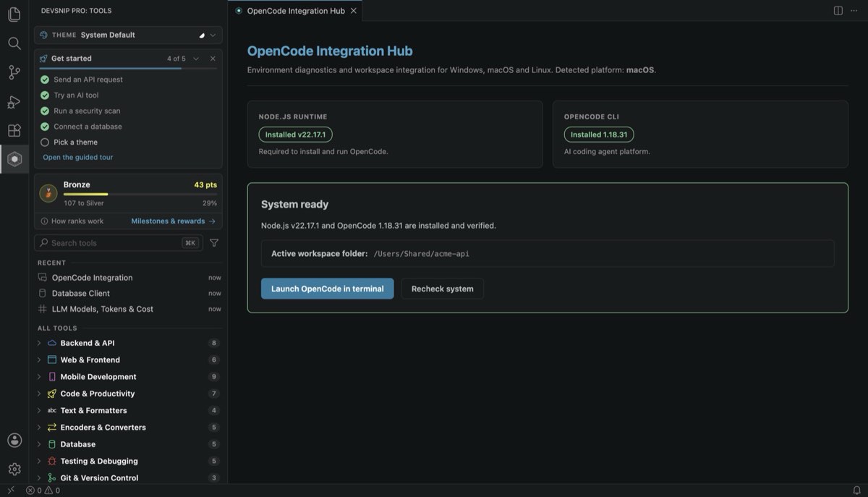Click the Installed v22.17.1 badge
Image resolution: width=868 pixels, height=497 pixels.
295,135
